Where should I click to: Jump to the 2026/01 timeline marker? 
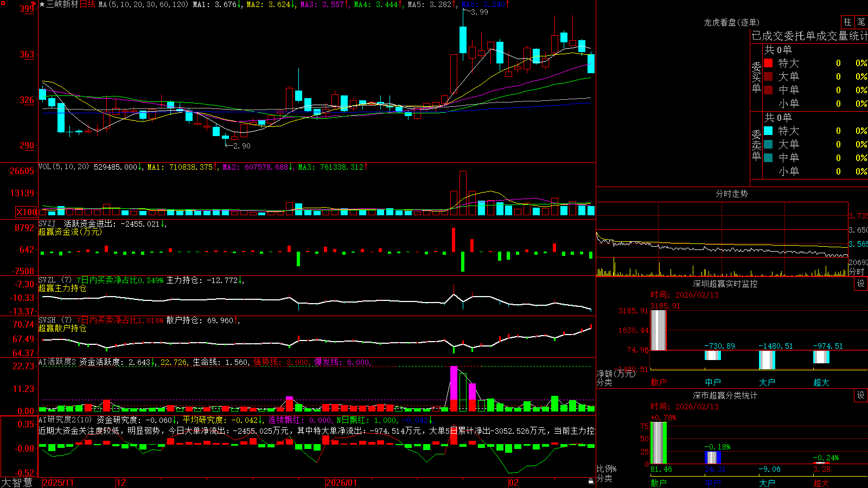point(341,483)
